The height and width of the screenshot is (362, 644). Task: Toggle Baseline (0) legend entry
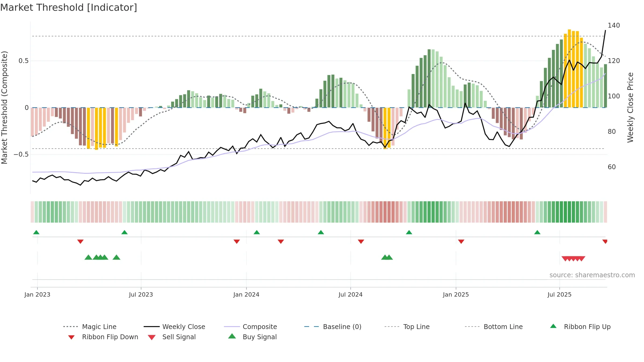pos(333,327)
